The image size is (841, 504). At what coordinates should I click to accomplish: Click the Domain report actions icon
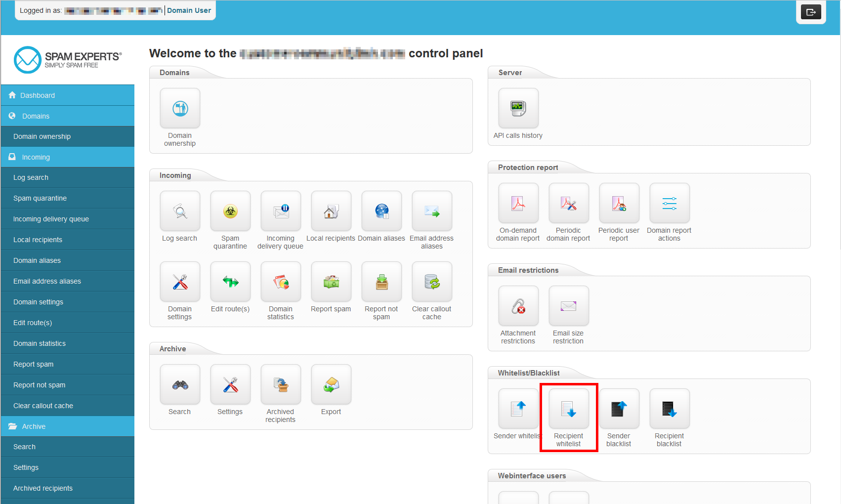(670, 204)
